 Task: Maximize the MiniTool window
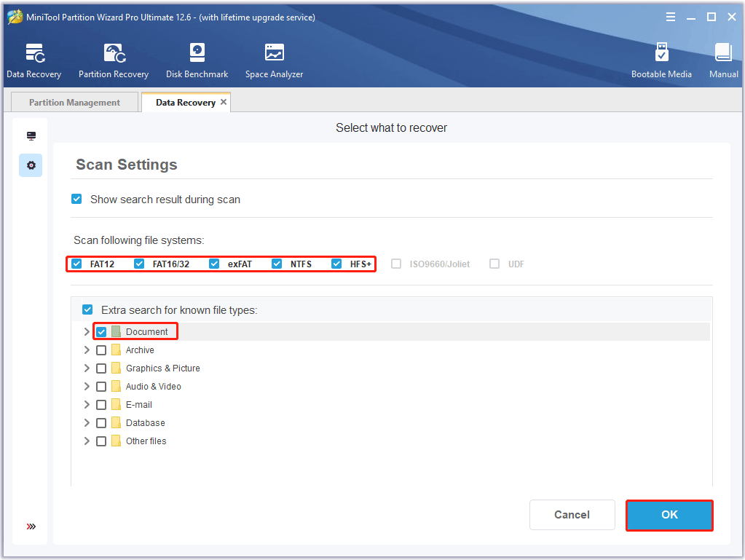pos(712,17)
